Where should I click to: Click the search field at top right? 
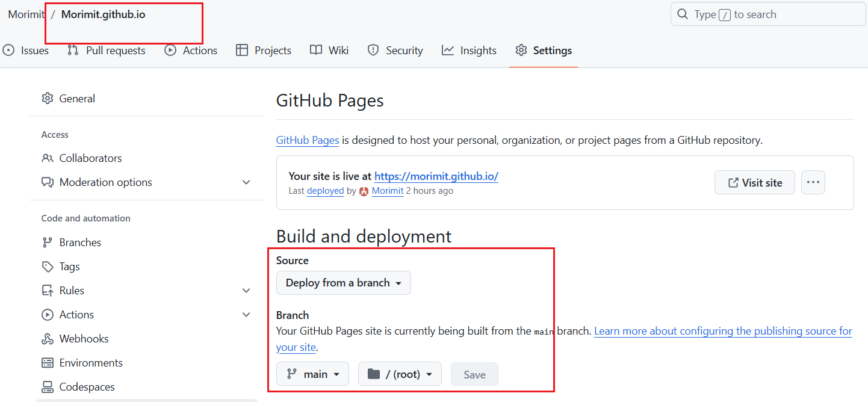coord(767,14)
